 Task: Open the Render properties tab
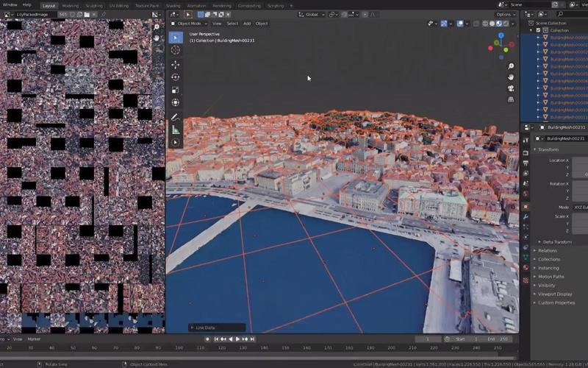coord(526,153)
